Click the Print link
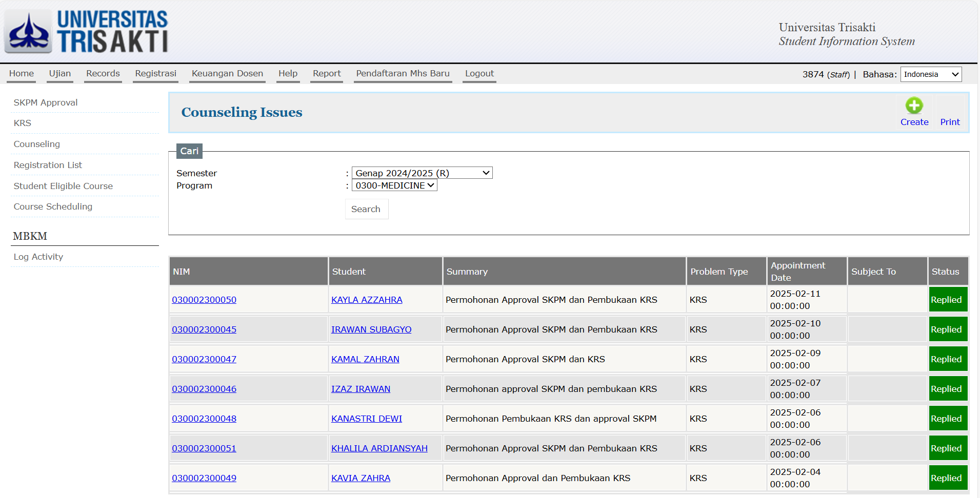980x498 pixels. coord(950,122)
